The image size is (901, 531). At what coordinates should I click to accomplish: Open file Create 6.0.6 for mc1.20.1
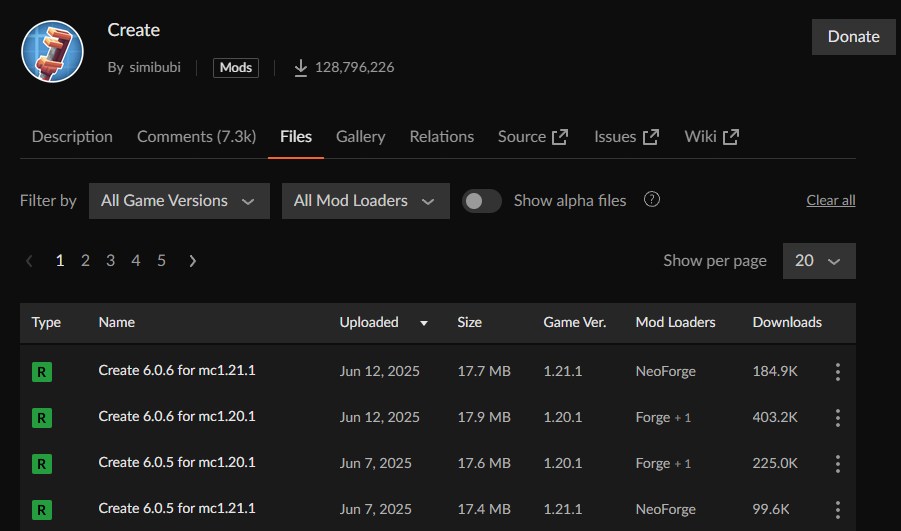[177, 416]
